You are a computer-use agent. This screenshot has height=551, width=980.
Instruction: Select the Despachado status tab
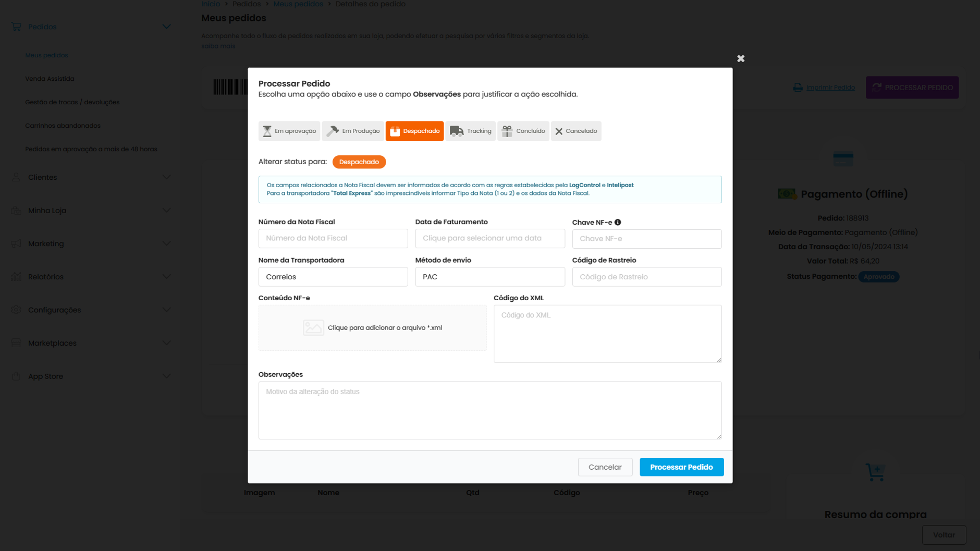(x=415, y=131)
